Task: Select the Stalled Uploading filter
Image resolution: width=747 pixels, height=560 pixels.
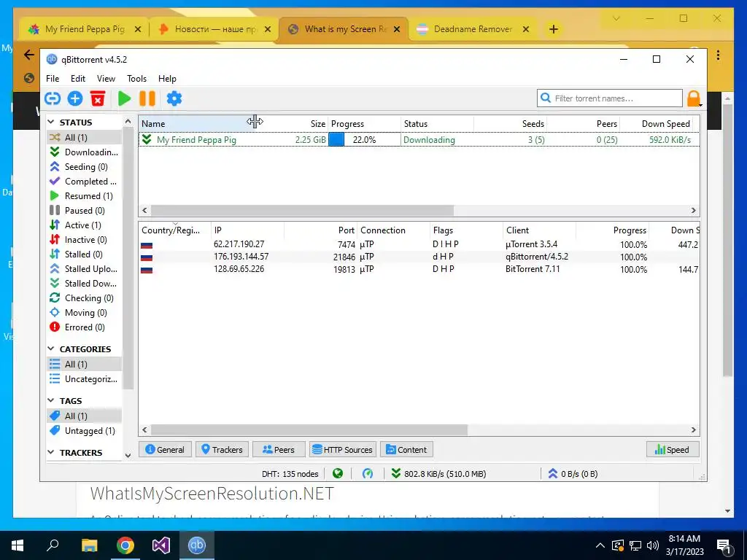Action: pos(85,268)
